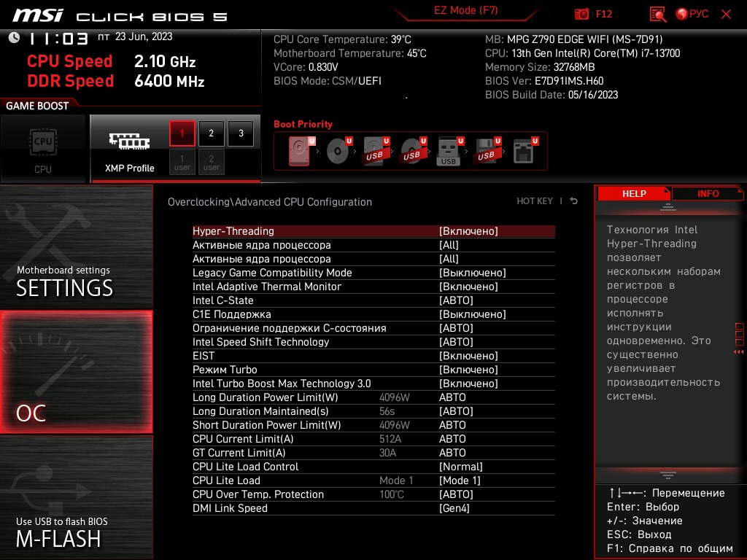Open the SETTINGS motherboard menu
Image resolution: width=747 pixels, height=560 pixels.
coord(76,246)
